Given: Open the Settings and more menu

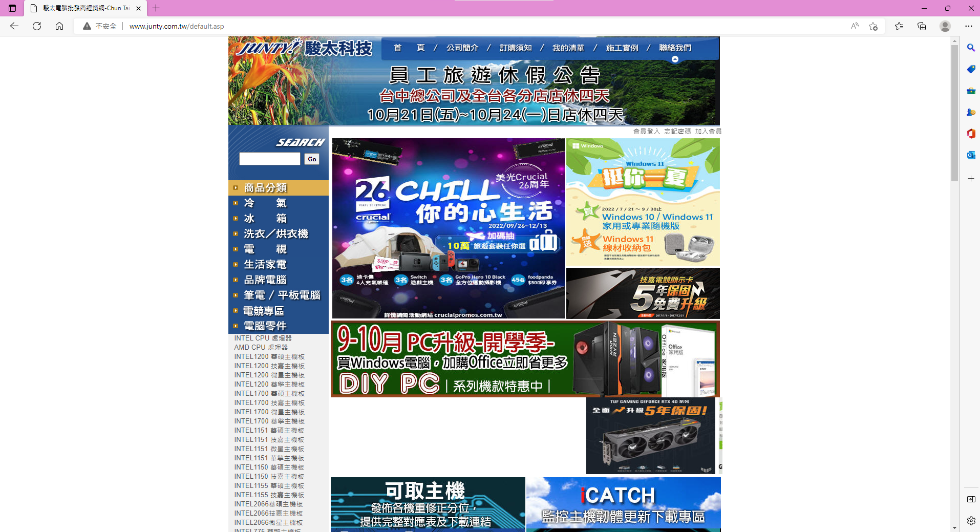Looking at the screenshot, I should 969,26.
